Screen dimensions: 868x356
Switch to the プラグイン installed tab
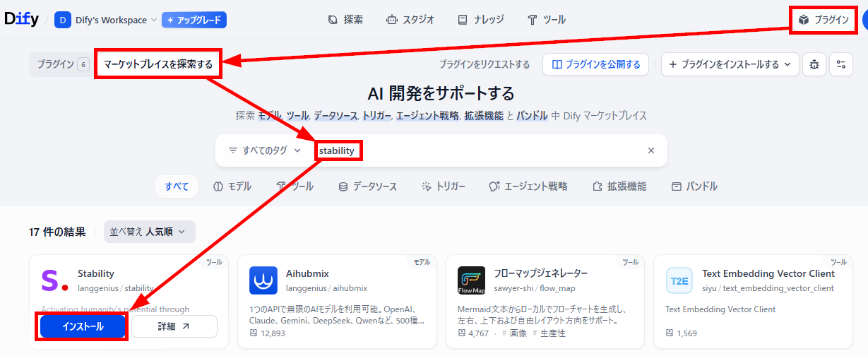tap(61, 64)
